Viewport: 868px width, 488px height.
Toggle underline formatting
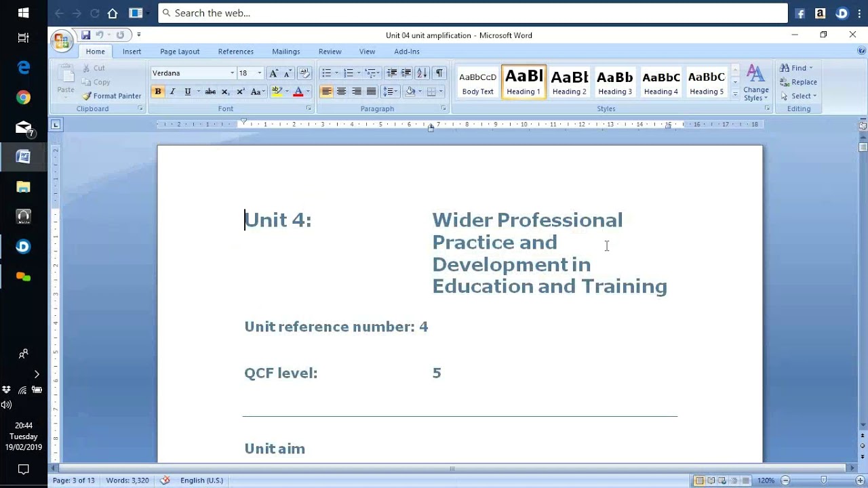(188, 91)
